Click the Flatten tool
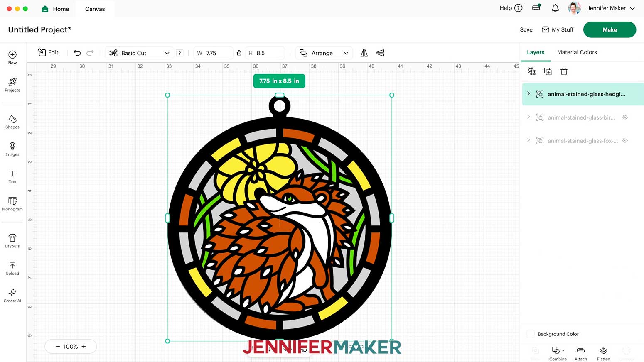 [x=604, y=353]
